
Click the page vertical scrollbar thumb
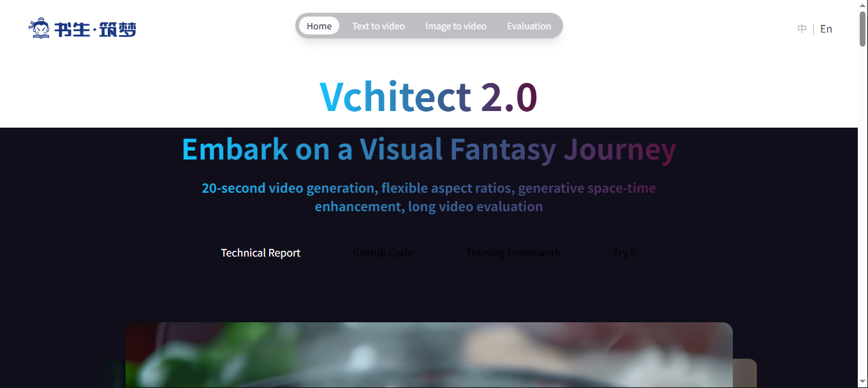pyautogui.click(x=863, y=29)
